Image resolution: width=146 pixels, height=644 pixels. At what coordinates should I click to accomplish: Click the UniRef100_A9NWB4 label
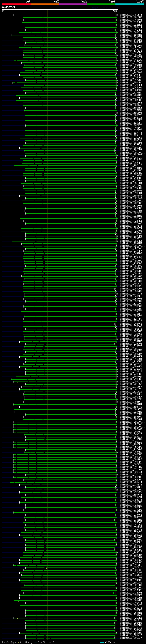click(x=131, y=65)
